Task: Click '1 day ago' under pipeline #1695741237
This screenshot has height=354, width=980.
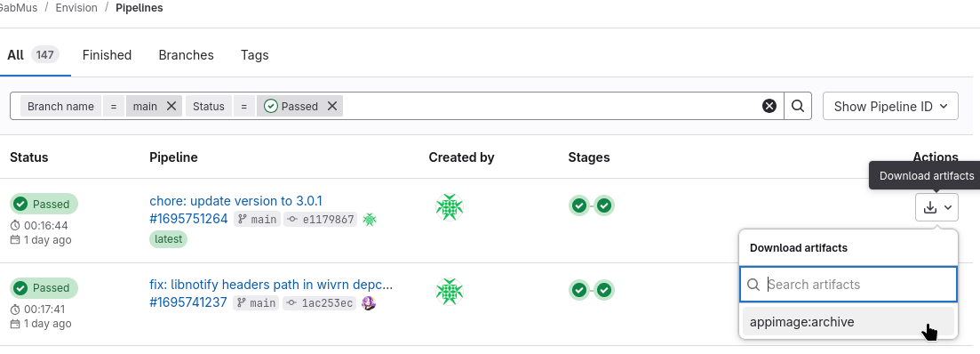Action: pyautogui.click(x=47, y=324)
